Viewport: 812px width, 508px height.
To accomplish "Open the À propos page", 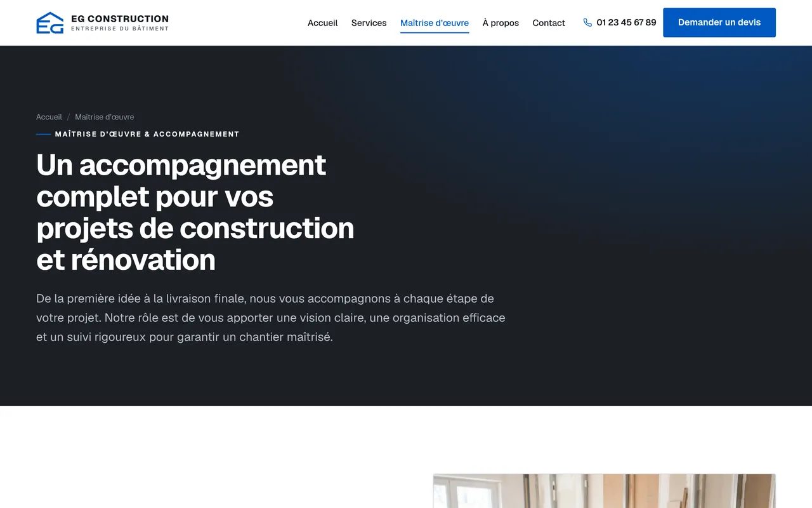I will click(x=501, y=23).
